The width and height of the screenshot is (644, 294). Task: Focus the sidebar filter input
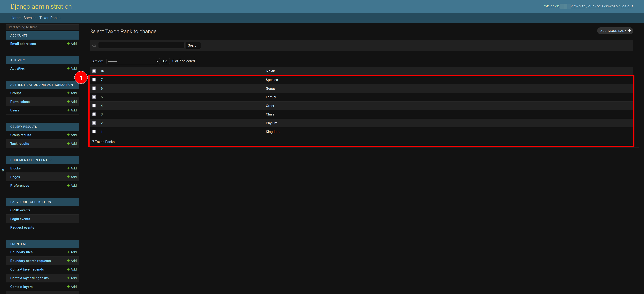(x=42, y=27)
